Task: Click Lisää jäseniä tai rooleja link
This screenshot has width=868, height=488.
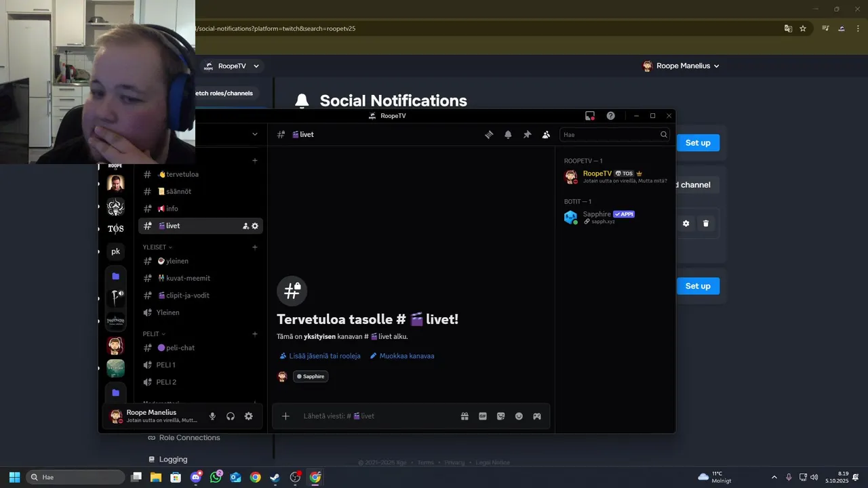Action: [320, 356]
